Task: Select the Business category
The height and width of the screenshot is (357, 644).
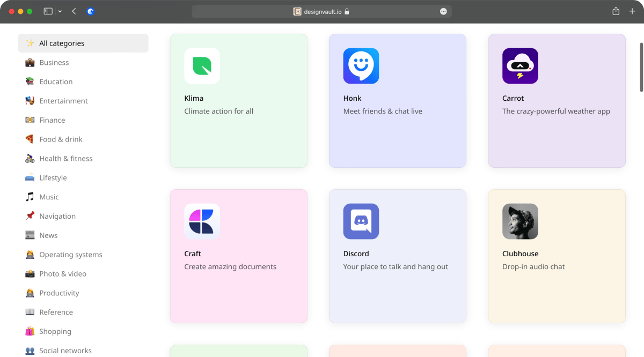Action: [54, 63]
